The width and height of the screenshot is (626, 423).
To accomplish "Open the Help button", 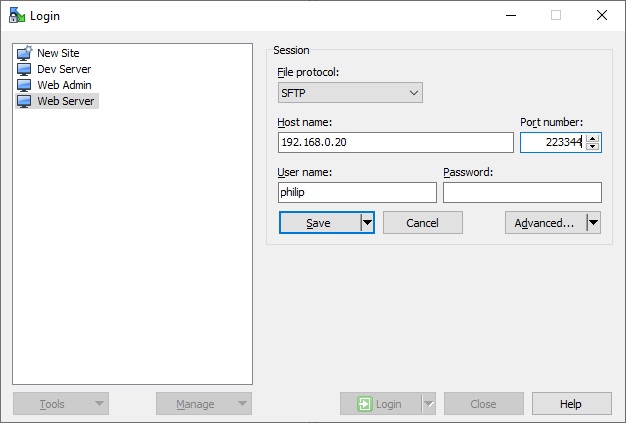I will (571, 404).
